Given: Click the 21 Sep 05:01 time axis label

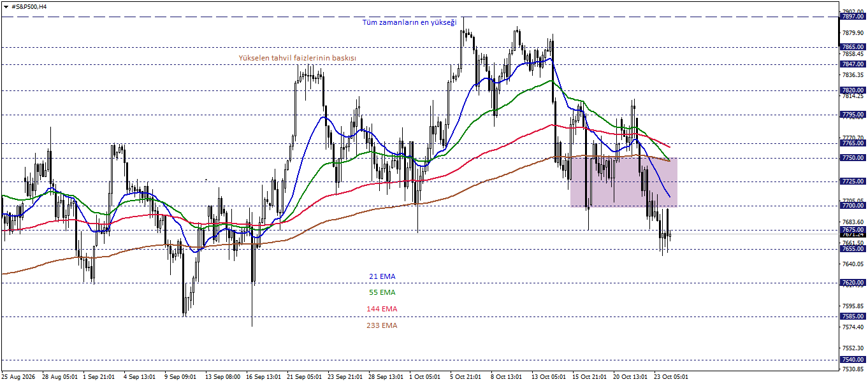Looking at the screenshot, I should coord(305,377).
